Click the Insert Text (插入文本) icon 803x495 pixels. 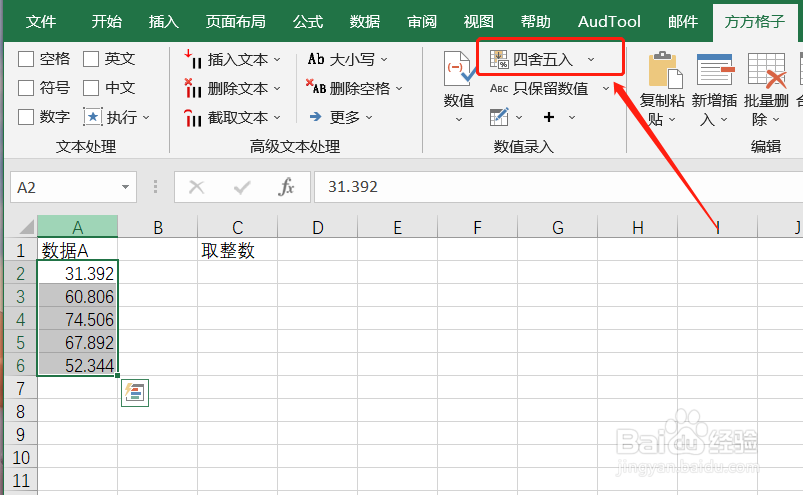[193, 59]
